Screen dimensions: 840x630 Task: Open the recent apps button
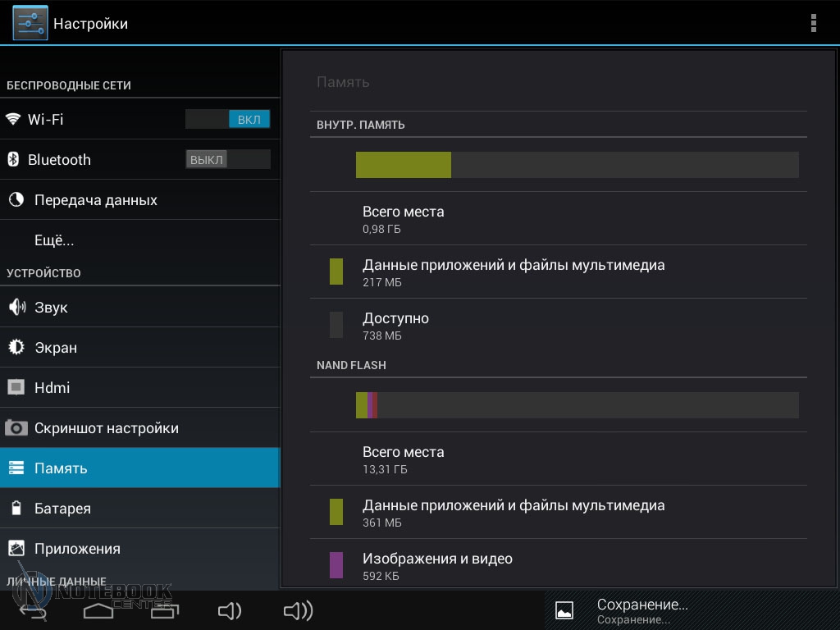tap(164, 610)
